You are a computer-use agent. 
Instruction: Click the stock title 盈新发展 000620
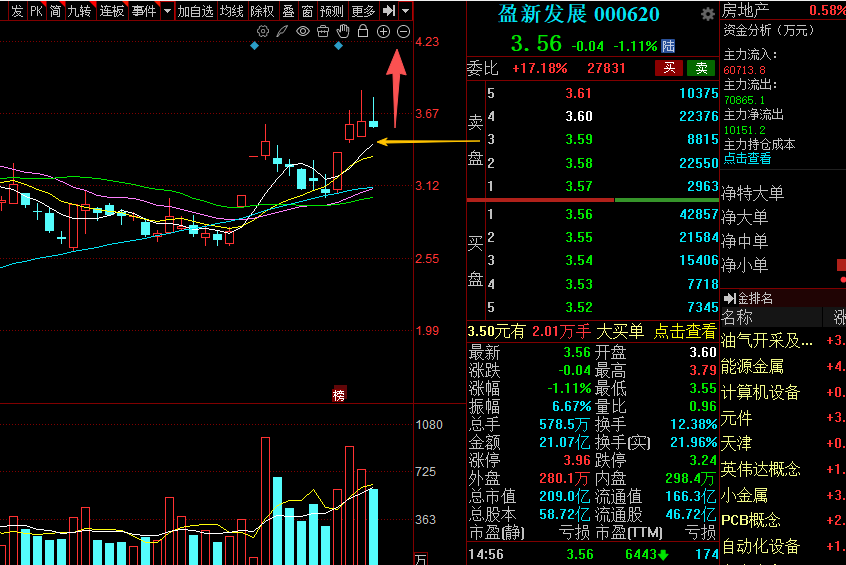[578, 14]
